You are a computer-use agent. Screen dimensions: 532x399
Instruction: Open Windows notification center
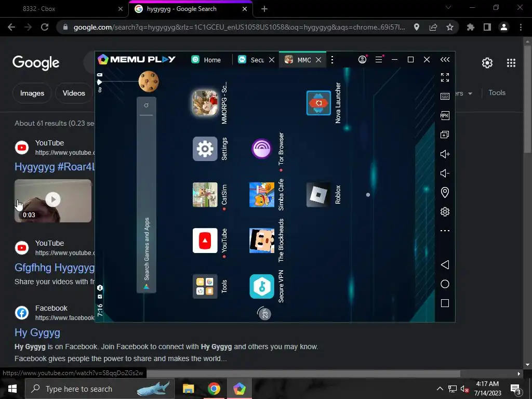pyautogui.click(x=515, y=389)
